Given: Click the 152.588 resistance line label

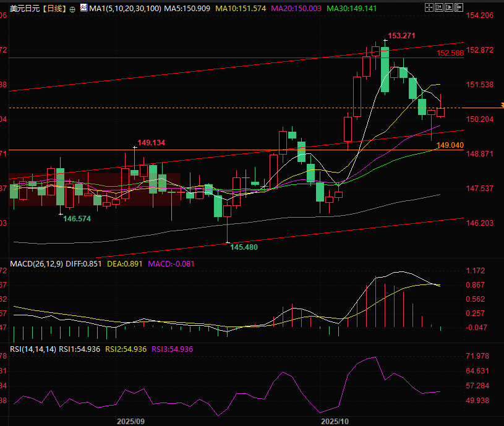Looking at the screenshot, I should tap(450, 53).
